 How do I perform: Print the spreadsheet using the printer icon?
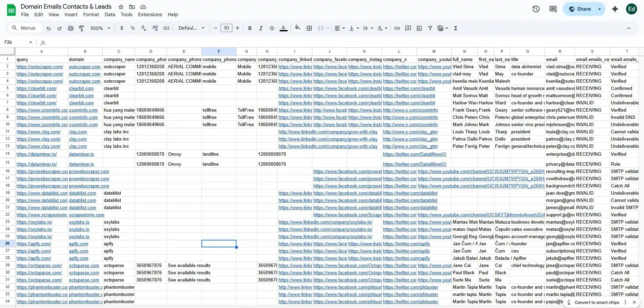coord(71,28)
